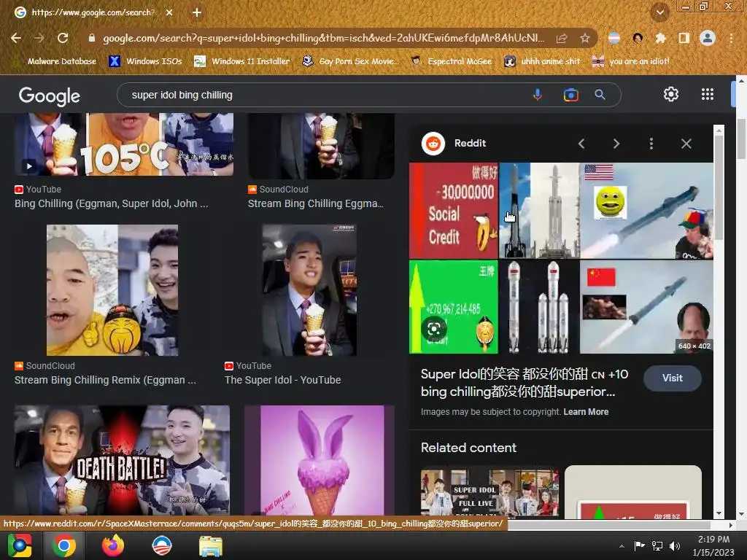Open the Learn More copyright link
Viewport: 747px width, 560px height.
point(586,412)
